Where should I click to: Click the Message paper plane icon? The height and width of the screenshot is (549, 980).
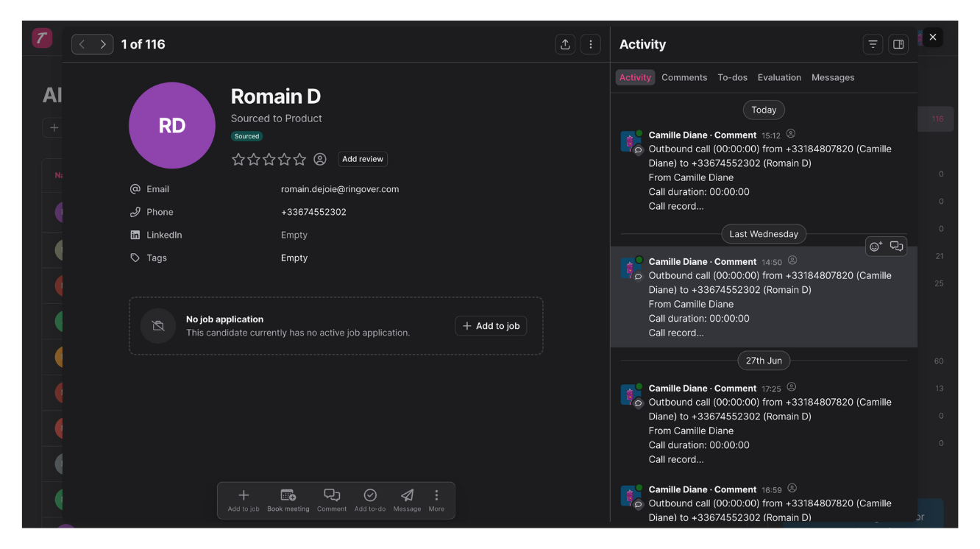[x=407, y=495]
